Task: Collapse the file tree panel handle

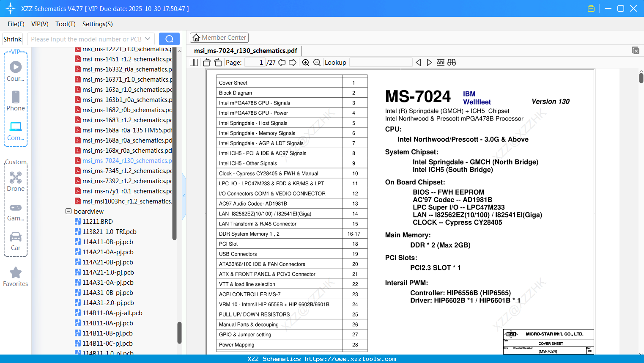Action: pos(184,195)
